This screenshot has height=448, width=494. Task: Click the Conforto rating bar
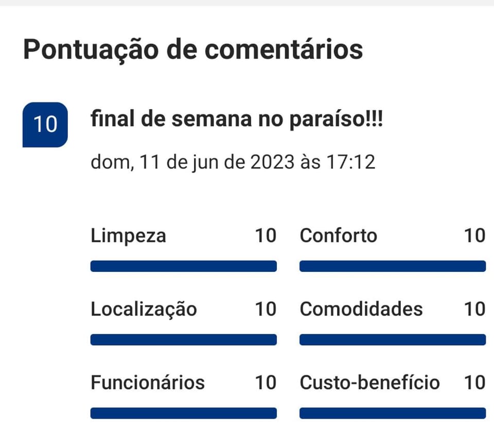392,266
